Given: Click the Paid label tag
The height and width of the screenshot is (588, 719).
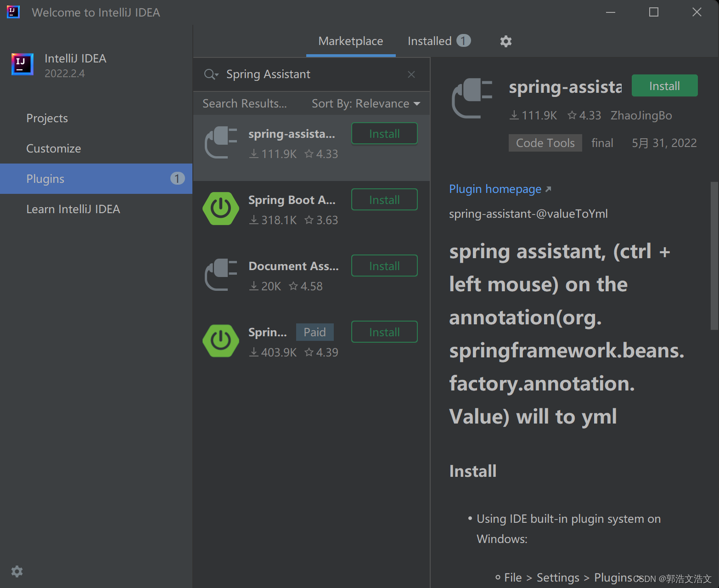Looking at the screenshot, I should tap(315, 332).
